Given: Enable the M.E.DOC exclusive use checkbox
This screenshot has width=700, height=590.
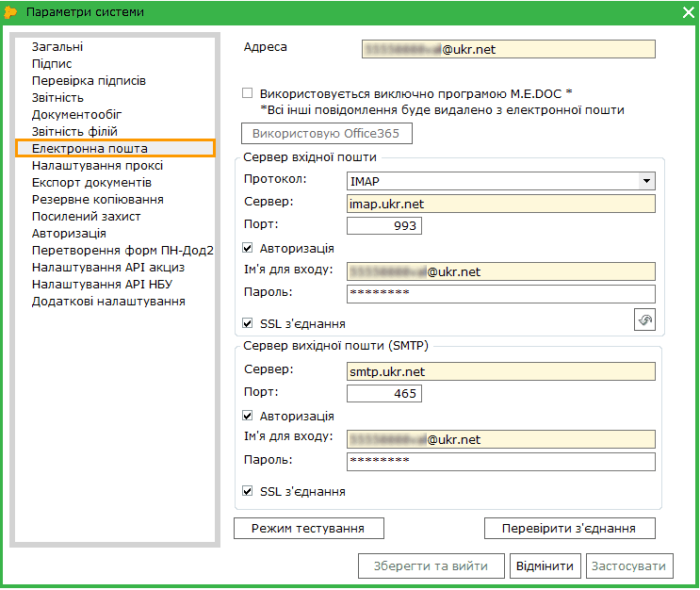Looking at the screenshot, I should click(x=248, y=93).
